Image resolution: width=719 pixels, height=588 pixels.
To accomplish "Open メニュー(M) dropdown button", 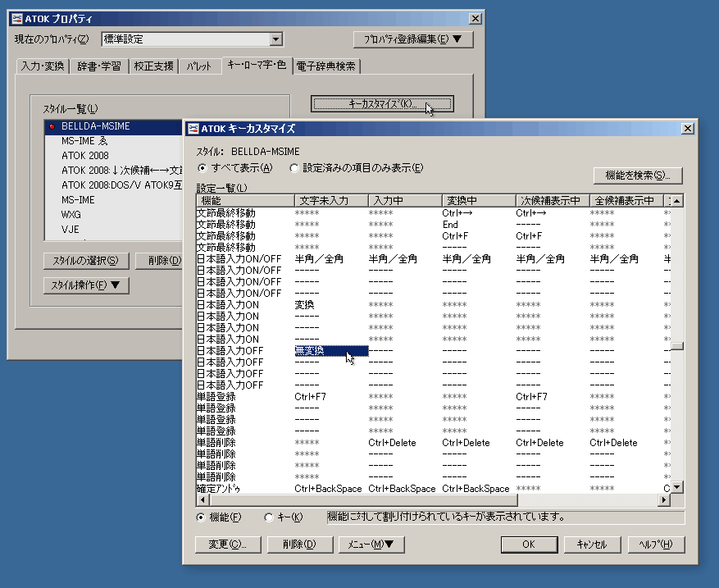I will point(371,545).
